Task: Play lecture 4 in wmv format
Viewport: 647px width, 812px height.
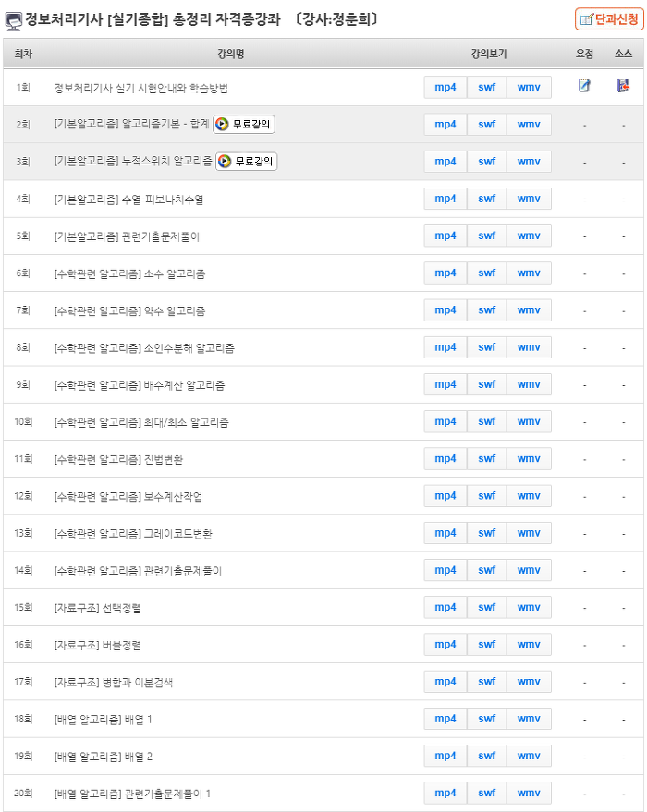Action: click(529, 199)
